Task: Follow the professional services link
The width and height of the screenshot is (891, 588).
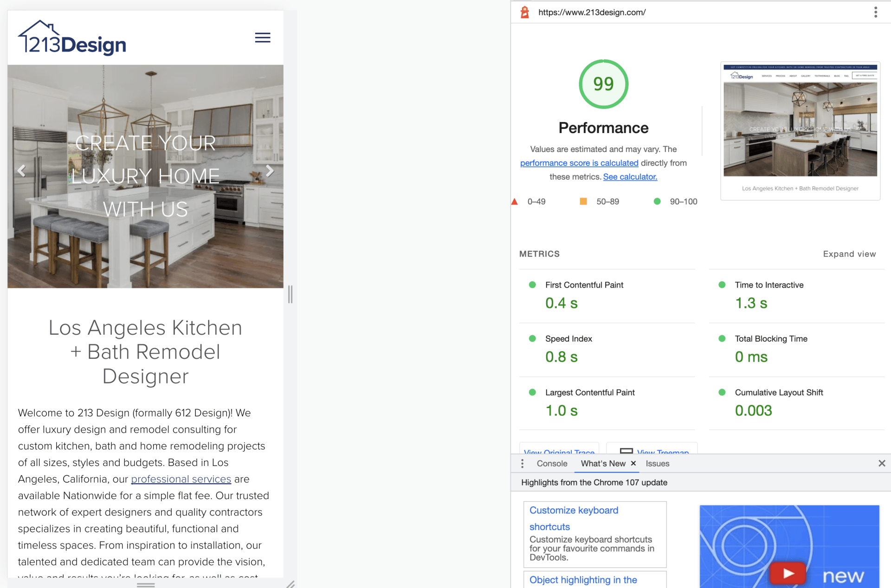Action: point(181,479)
